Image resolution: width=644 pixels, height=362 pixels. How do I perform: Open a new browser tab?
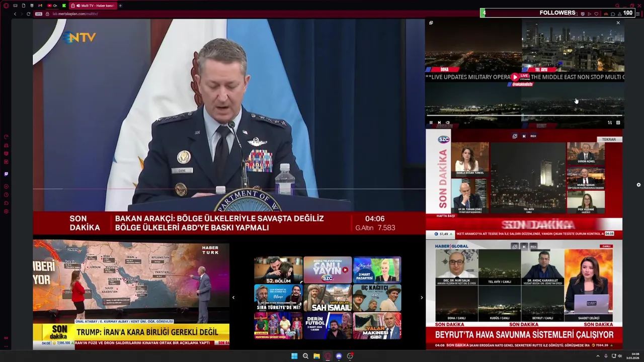120,6
